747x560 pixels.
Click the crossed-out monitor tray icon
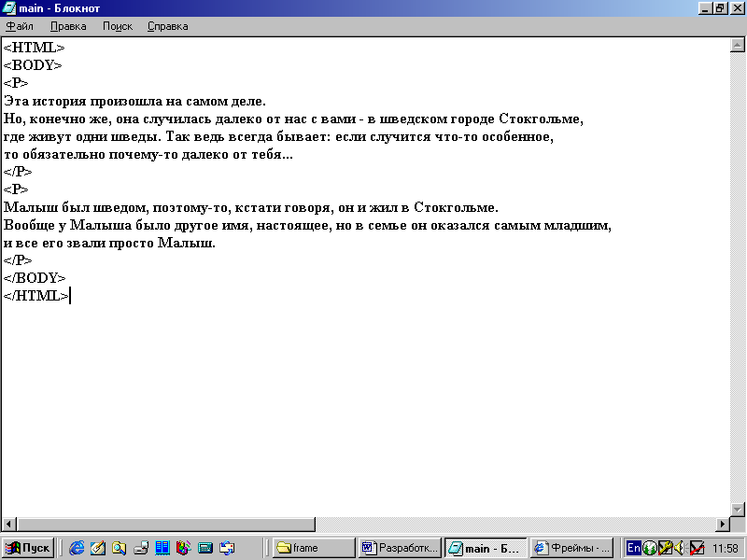(x=697, y=548)
